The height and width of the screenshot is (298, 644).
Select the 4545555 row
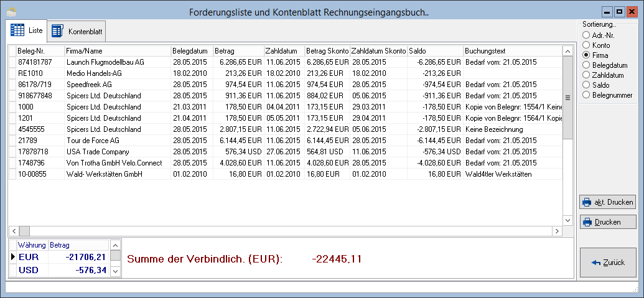click(x=286, y=129)
